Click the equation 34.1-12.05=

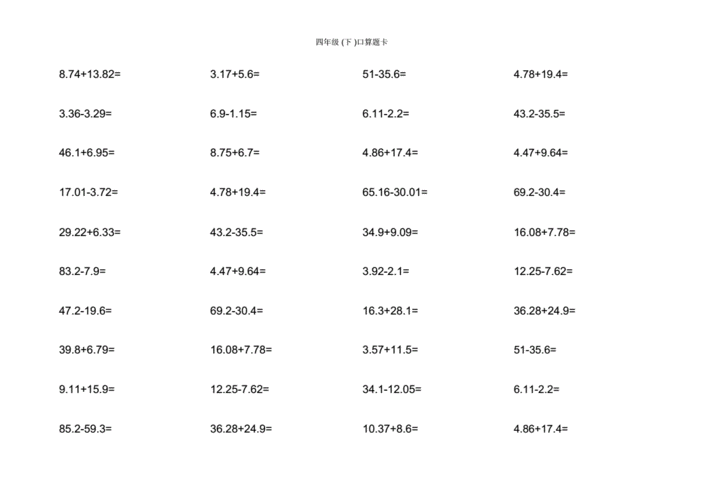point(392,389)
